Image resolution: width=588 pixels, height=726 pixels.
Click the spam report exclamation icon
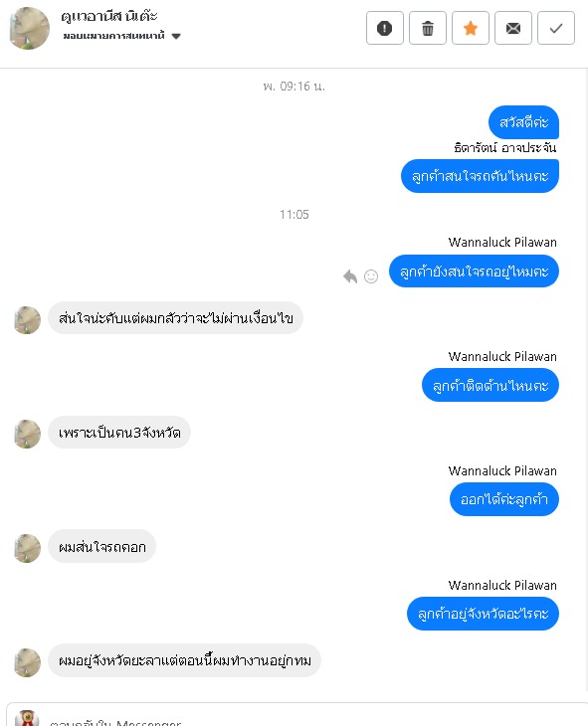click(x=385, y=28)
